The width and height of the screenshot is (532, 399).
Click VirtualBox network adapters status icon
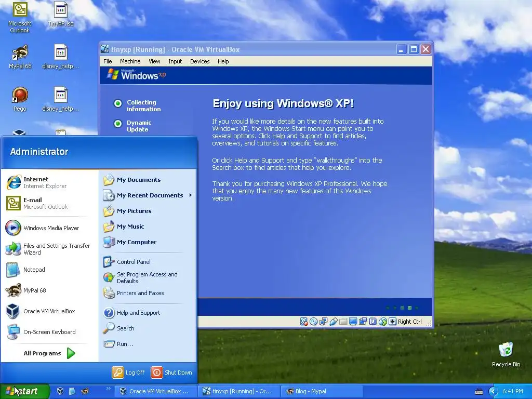tap(323, 321)
